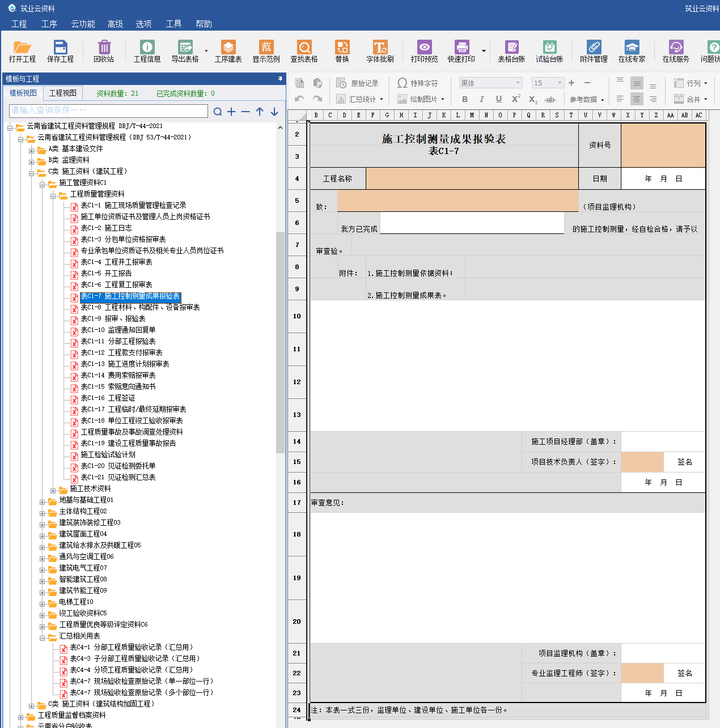Toggle subscript X₂ formatting
The width and height of the screenshot is (720, 728).
(533, 99)
